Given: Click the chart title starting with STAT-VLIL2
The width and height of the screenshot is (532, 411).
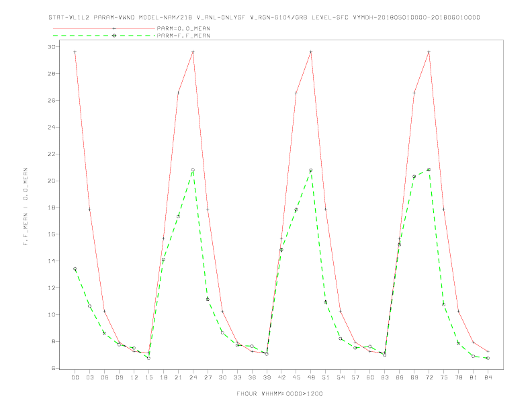Looking at the screenshot, I should coord(264,17).
